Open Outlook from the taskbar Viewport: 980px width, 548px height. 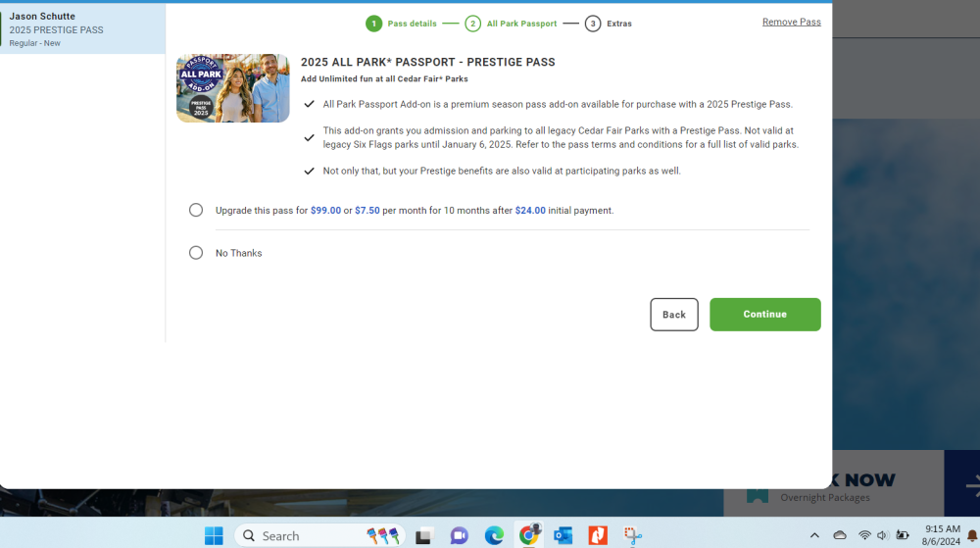(563, 535)
